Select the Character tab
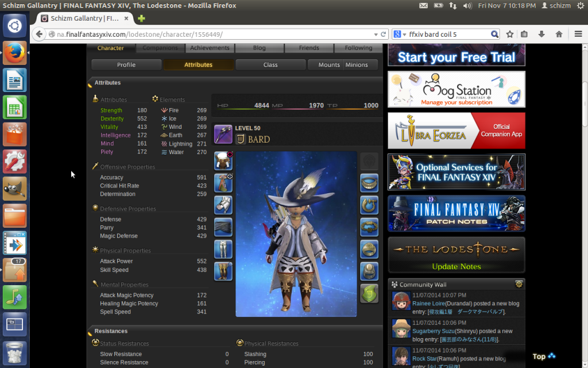Image resolution: width=588 pixels, height=368 pixels. click(x=111, y=48)
